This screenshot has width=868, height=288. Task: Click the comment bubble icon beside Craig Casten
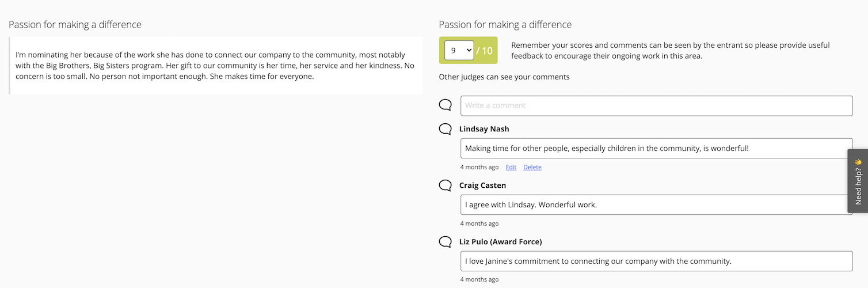[445, 185]
